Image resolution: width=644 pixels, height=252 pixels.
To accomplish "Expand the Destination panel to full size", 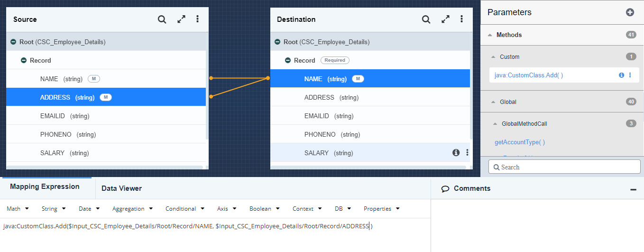I will (x=445, y=19).
